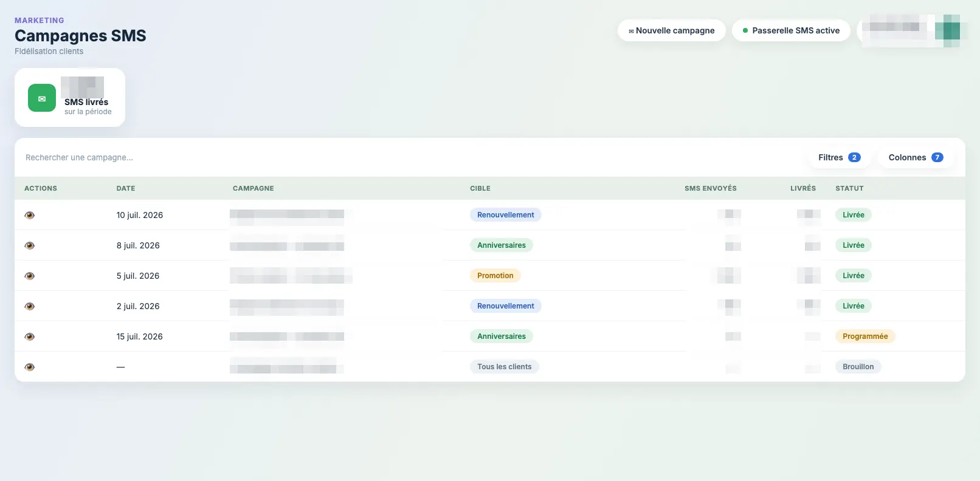
Task: Select the Promotion target badge
Action: click(x=495, y=276)
